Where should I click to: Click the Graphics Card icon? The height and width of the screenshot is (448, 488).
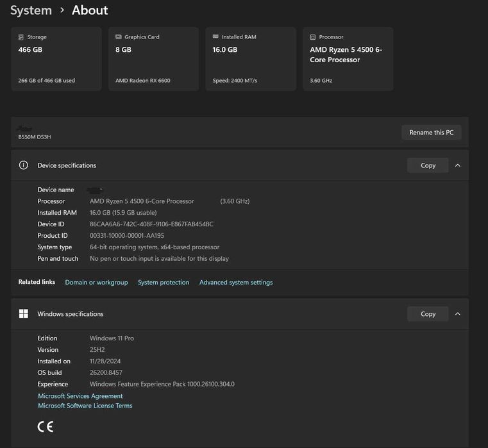118,37
